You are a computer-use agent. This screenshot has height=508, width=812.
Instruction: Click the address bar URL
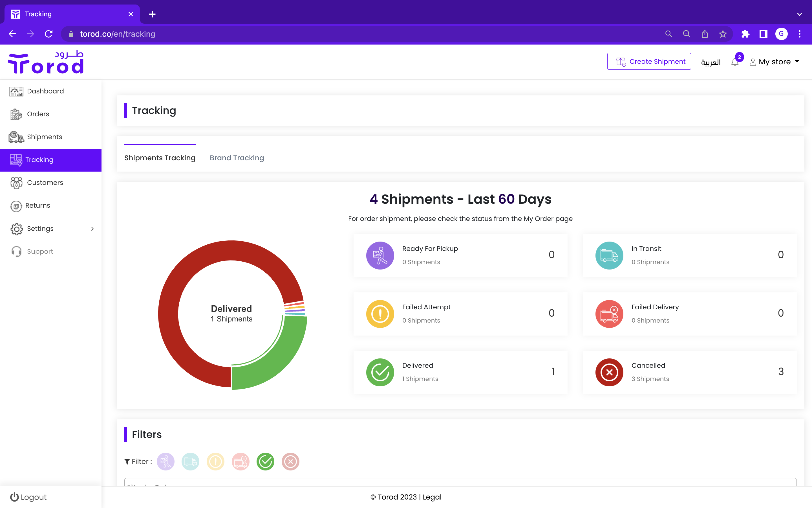click(x=118, y=34)
